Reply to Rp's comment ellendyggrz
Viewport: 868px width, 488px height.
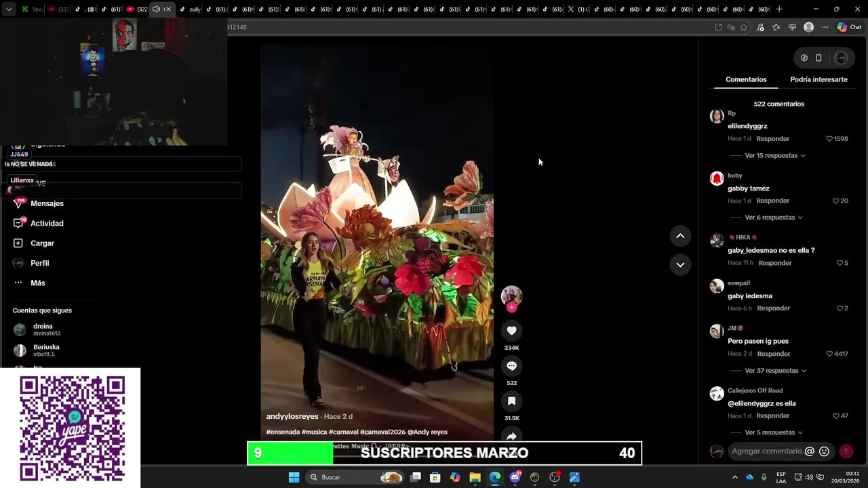coord(773,139)
